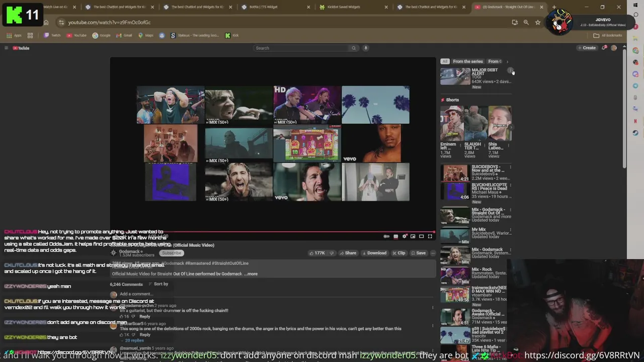This screenshot has width=644, height=362.
Task: Bookmark this page with the star icon
Action: click(x=538, y=22)
